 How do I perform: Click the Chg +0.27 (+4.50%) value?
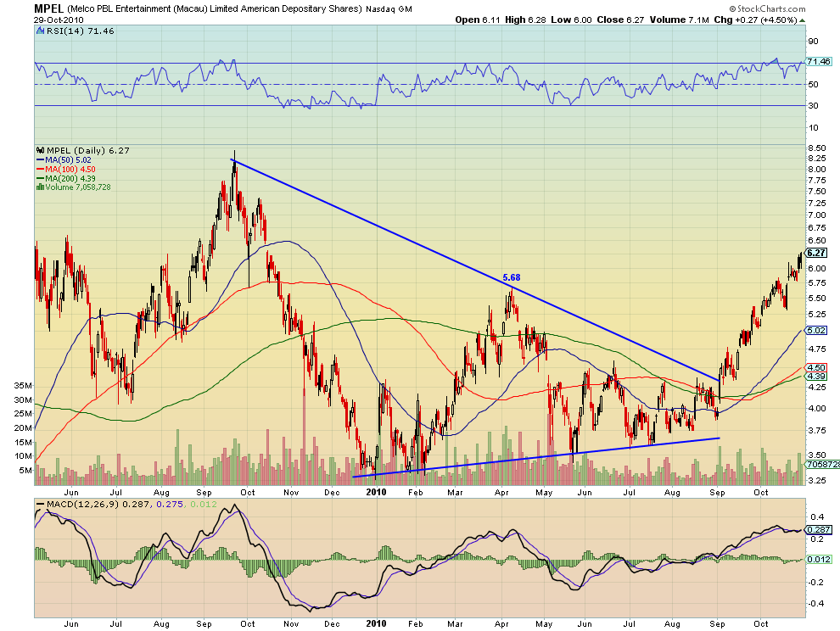[x=755, y=20]
